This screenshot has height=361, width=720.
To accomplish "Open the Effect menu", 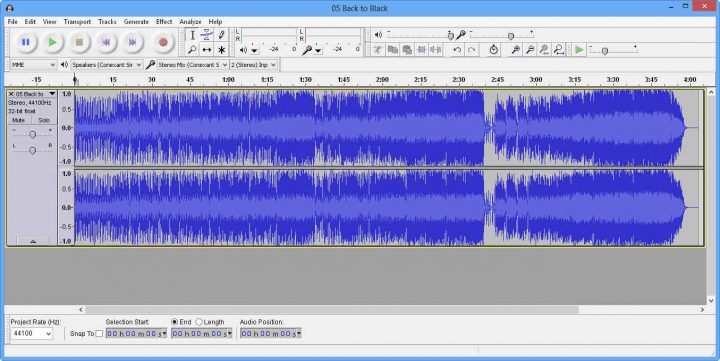I will click(x=164, y=22).
